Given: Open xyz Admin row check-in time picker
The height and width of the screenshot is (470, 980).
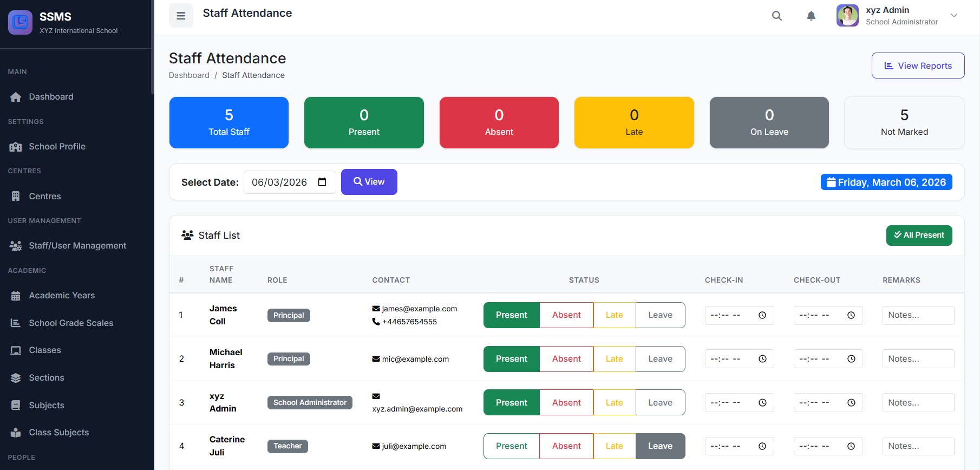Looking at the screenshot, I should 739,403.
